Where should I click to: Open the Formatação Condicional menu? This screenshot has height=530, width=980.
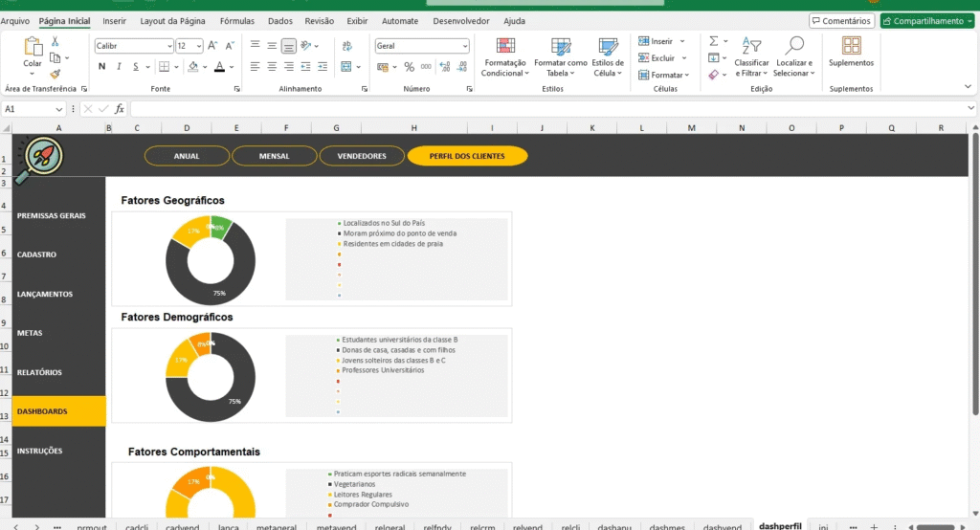point(504,56)
